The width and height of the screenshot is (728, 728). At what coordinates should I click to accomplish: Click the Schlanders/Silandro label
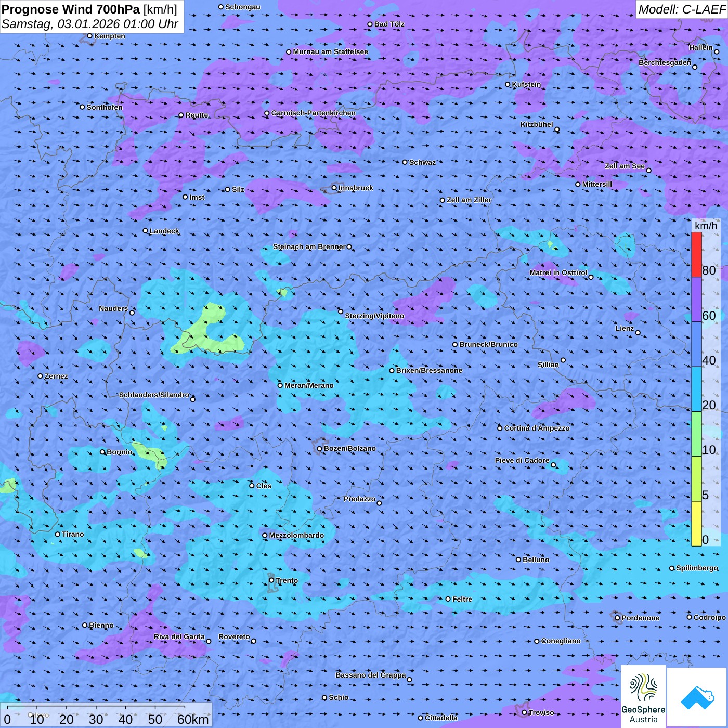coord(154,395)
